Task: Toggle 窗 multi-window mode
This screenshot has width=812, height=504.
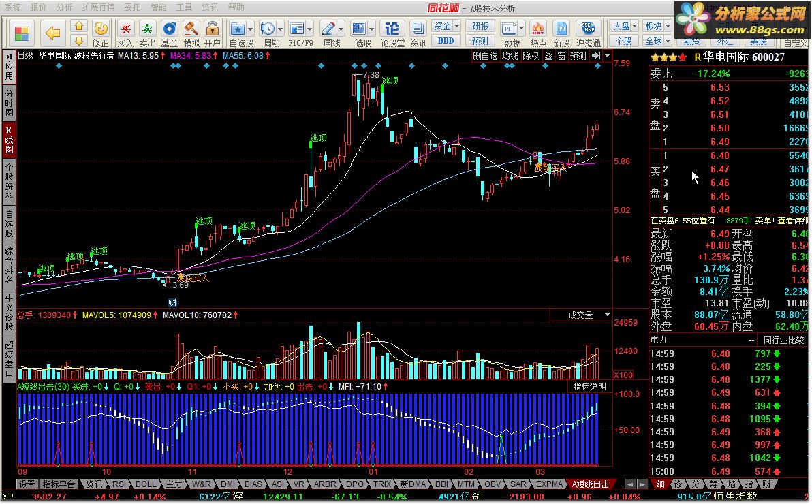Action: (x=561, y=56)
